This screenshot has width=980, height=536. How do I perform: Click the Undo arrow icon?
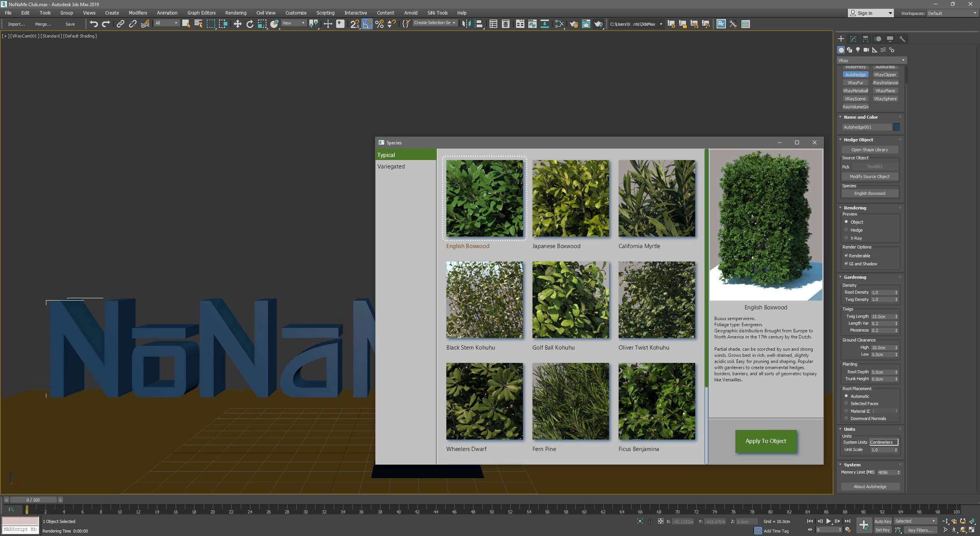(x=94, y=24)
